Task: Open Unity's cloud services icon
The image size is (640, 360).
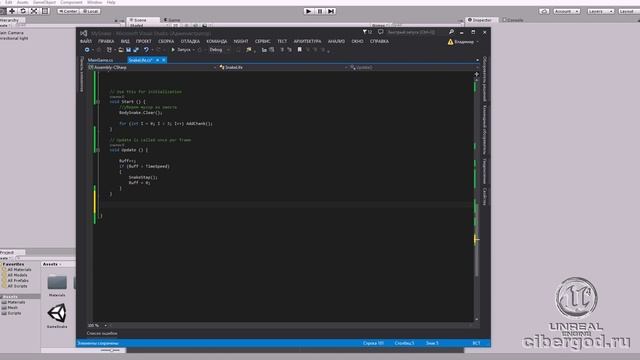Action: (x=544, y=11)
